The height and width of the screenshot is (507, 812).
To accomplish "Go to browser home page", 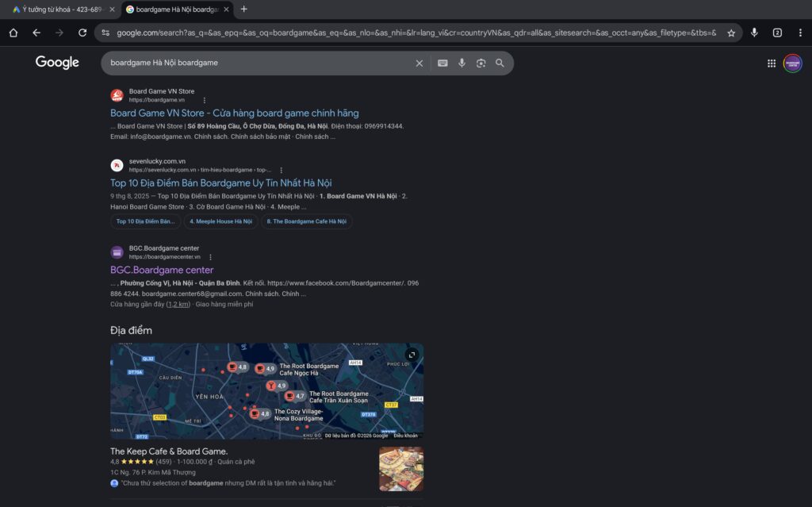I will click(13, 33).
